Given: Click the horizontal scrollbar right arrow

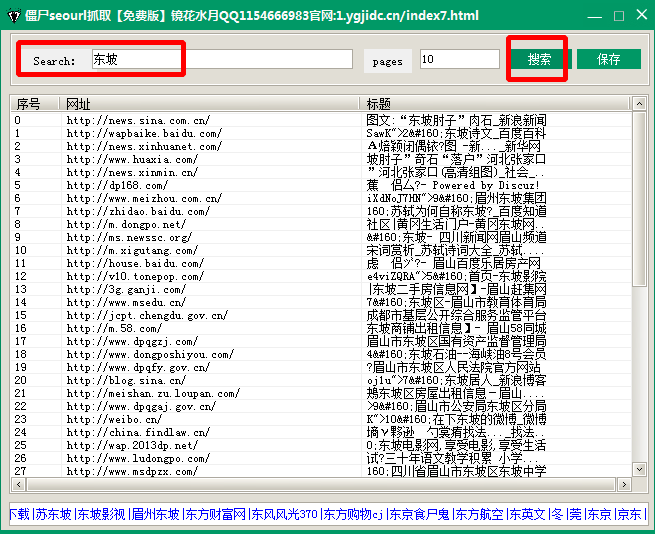Looking at the screenshot, I should coord(624,484).
